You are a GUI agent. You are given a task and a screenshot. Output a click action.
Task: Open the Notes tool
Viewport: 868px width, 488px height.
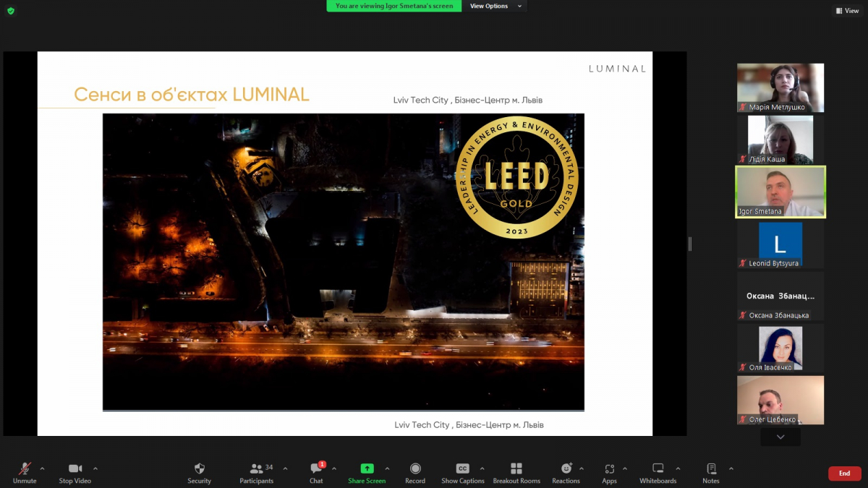[711, 469]
